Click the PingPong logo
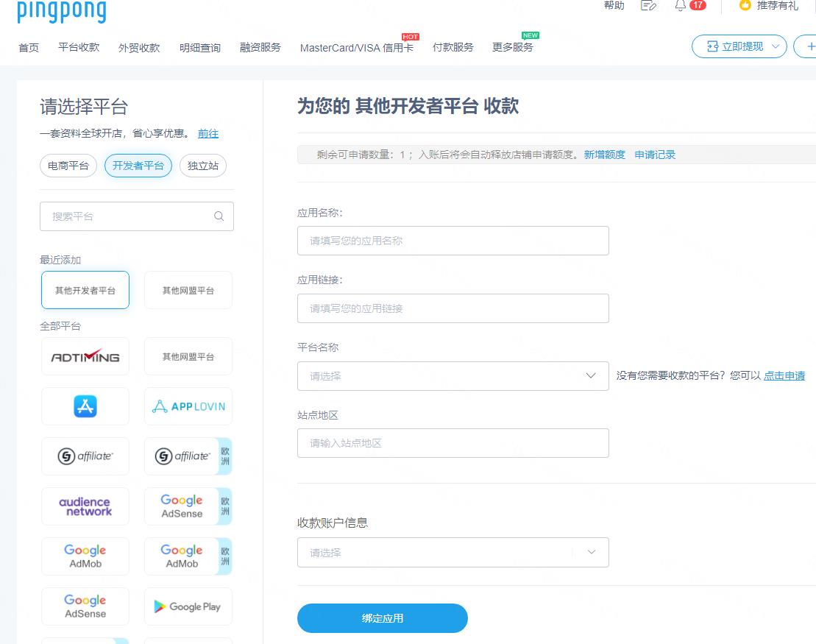The image size is (816, 644). click(61, 10)
